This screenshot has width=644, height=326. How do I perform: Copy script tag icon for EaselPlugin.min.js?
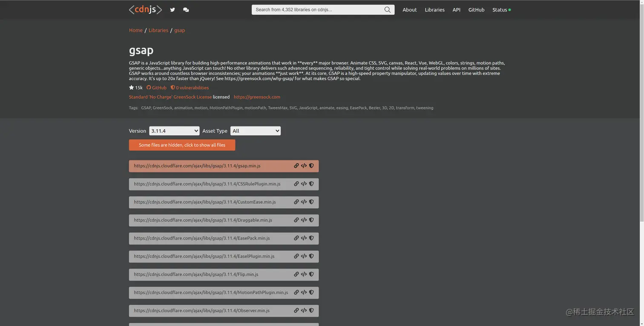304,256
